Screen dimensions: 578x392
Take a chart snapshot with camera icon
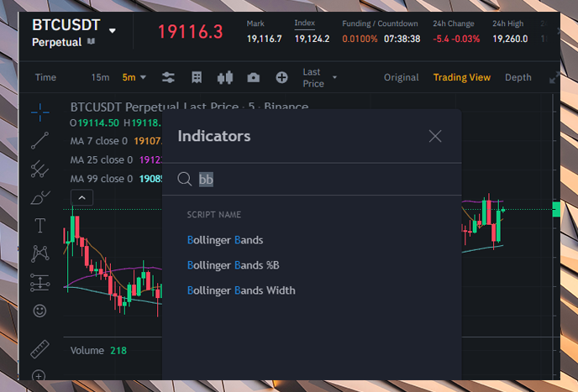pos(253,78)
